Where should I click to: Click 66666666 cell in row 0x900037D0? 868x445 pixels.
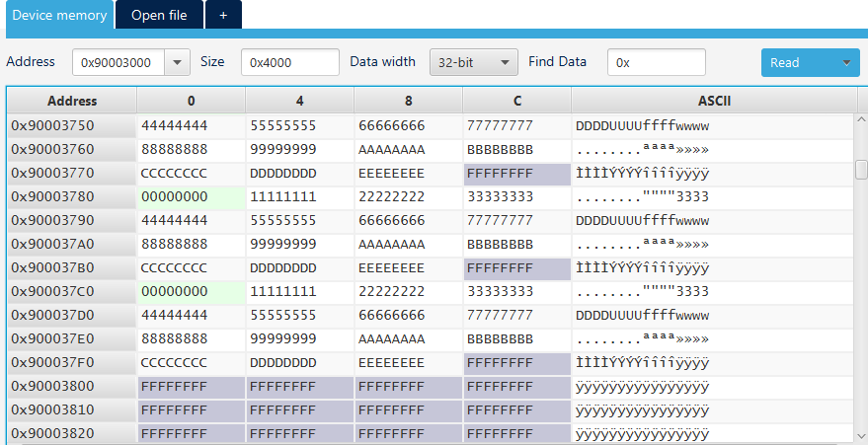(408, 315)
